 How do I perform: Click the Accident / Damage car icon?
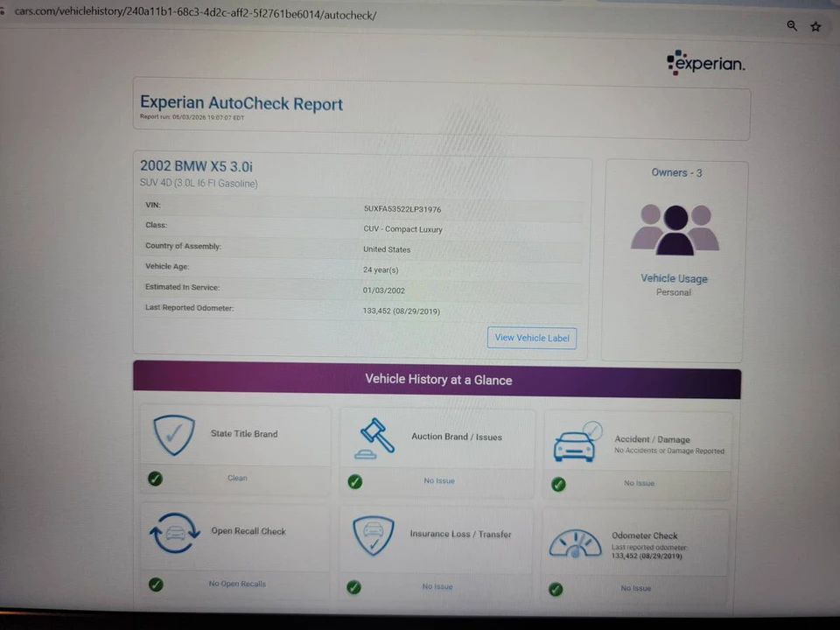coord(577,442)
